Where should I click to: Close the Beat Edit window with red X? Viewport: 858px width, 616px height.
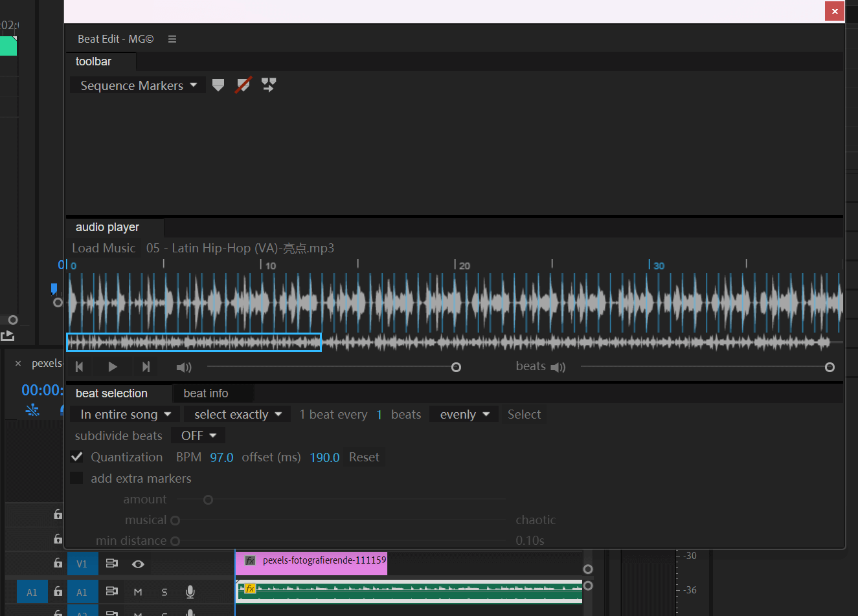pos(835,11)
